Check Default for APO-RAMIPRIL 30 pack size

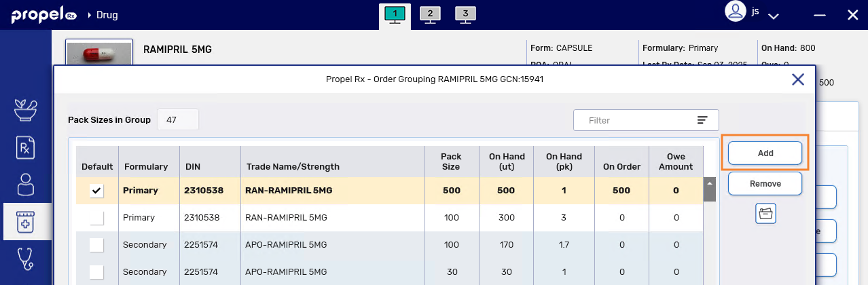pyautogui.click(x=97, y=272)
